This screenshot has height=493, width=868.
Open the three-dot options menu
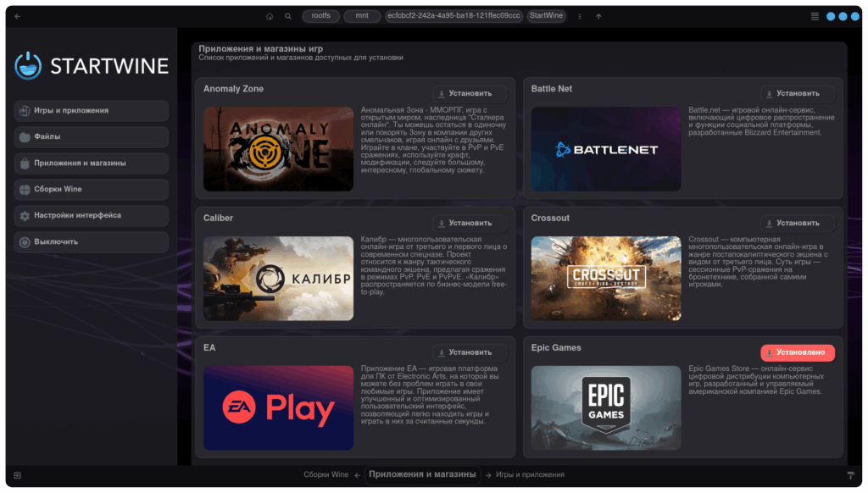pyautogui.click(x=580, y=17)
